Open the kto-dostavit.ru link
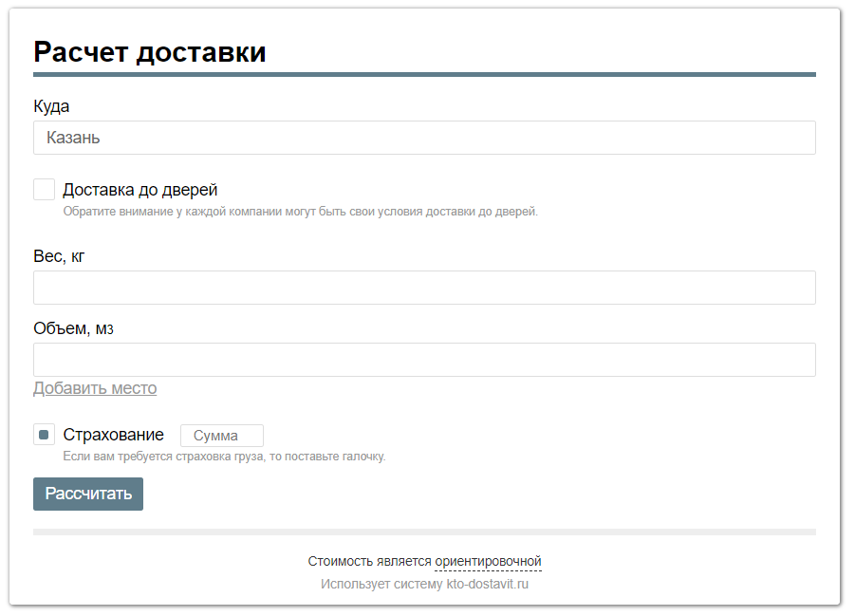Screen dimensions: 855x616 (x=488, y=584)
